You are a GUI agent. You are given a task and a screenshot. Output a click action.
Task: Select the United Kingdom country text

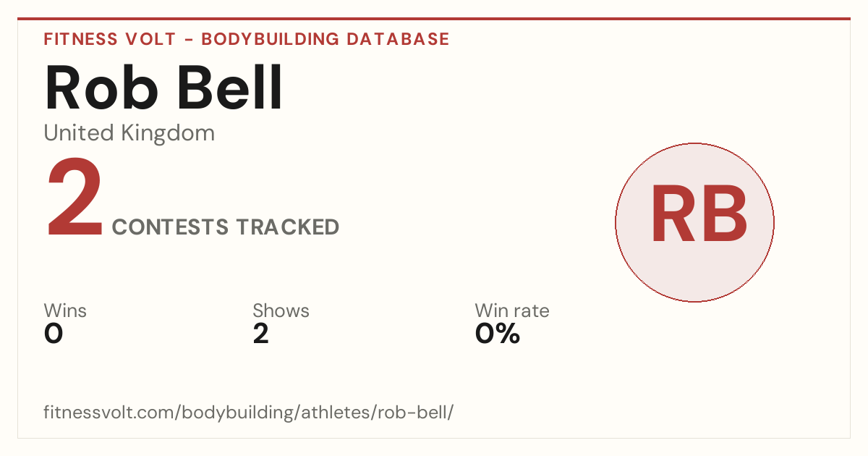point(129,133)
